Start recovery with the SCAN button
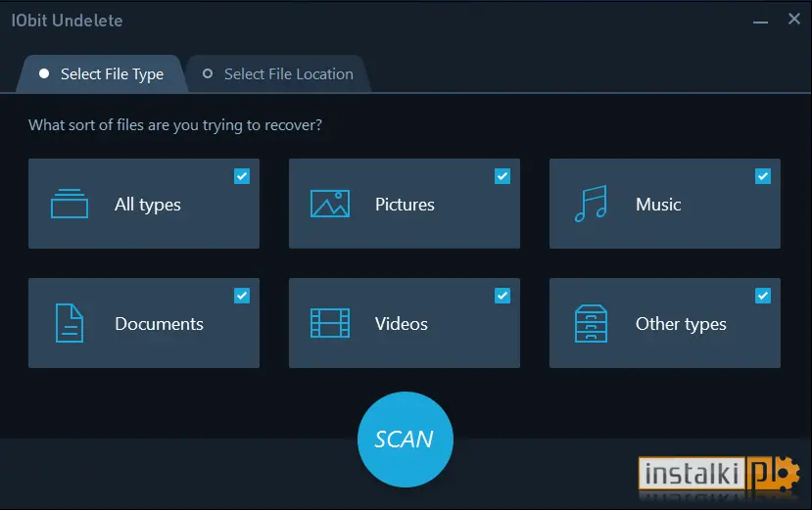812x510 pixels. pos(405,440)
